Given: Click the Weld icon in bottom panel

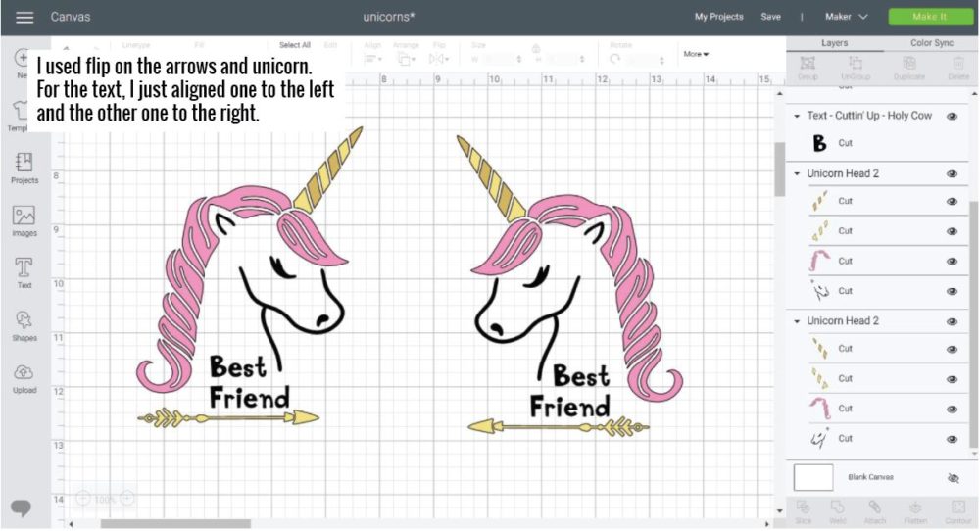Looking at the screenshot, I should [838, 508].
